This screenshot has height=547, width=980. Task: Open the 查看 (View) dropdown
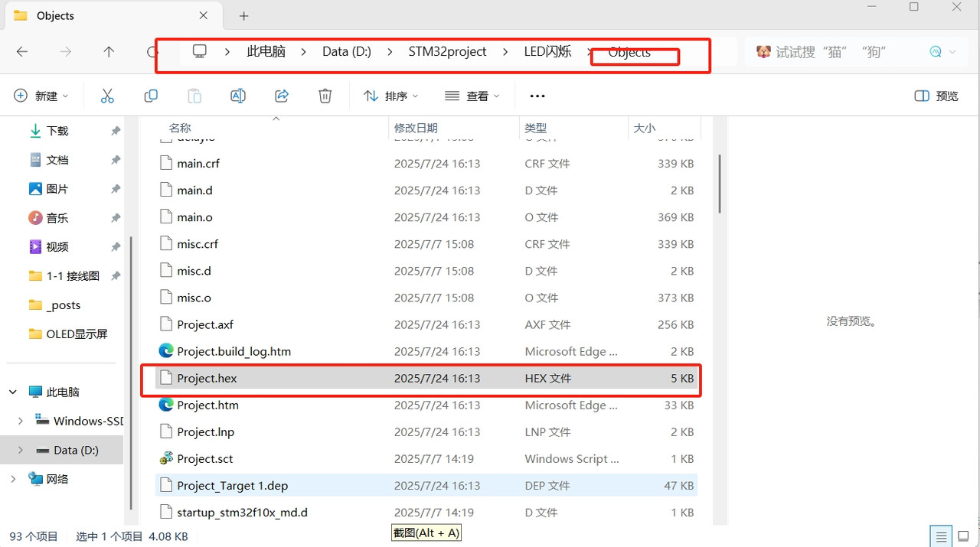tap(472, 96)
